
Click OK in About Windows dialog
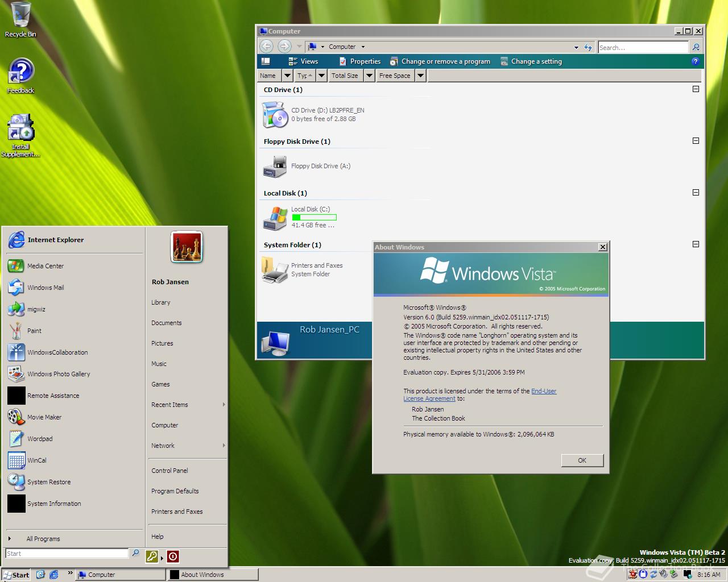582,460
